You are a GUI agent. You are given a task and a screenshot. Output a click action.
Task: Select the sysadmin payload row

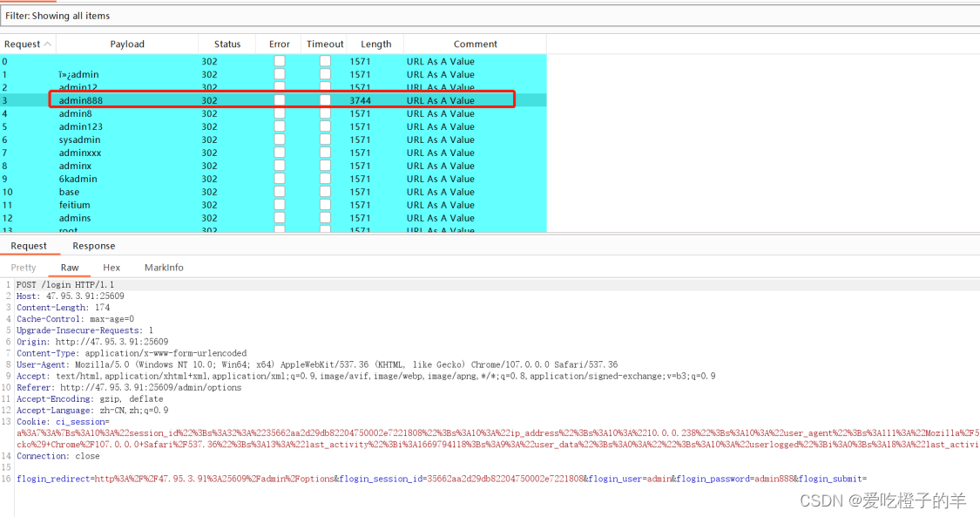(x=274, y=139)
